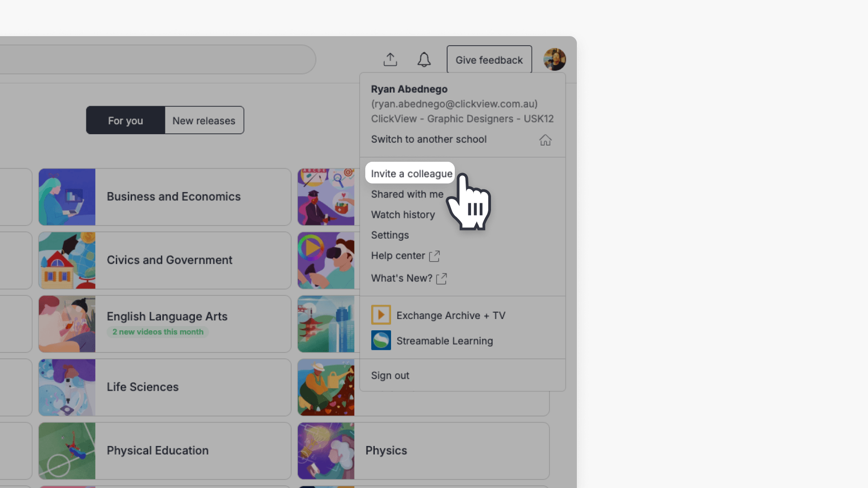Click the English Language Arts thumbnail
868x488 pixels.
point(67,324)
